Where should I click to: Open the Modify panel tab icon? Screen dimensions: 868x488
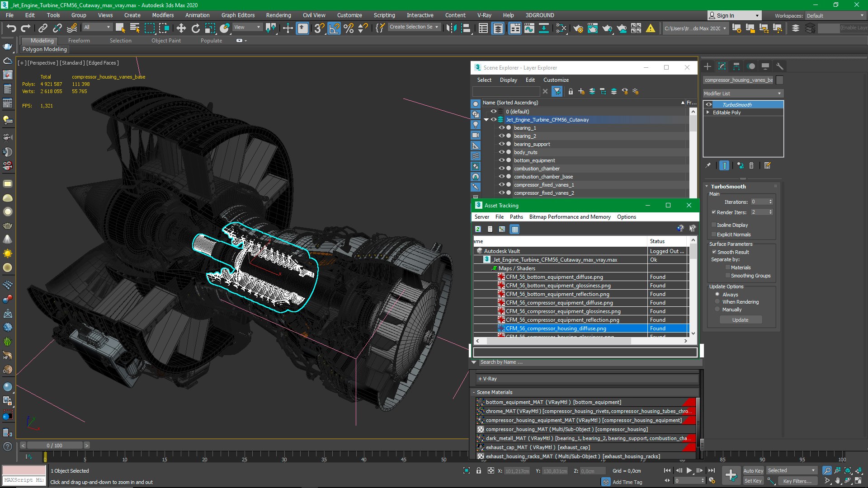(722, 66)
